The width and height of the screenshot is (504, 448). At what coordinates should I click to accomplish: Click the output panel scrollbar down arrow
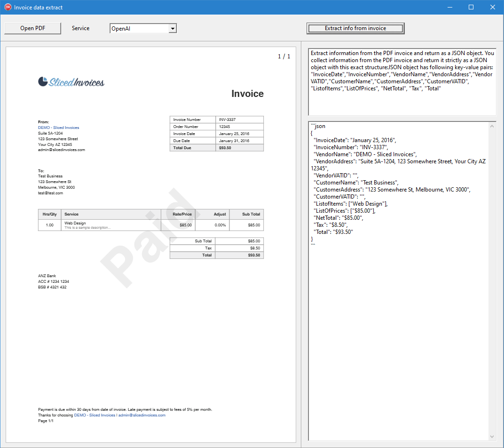coord(492,436)
